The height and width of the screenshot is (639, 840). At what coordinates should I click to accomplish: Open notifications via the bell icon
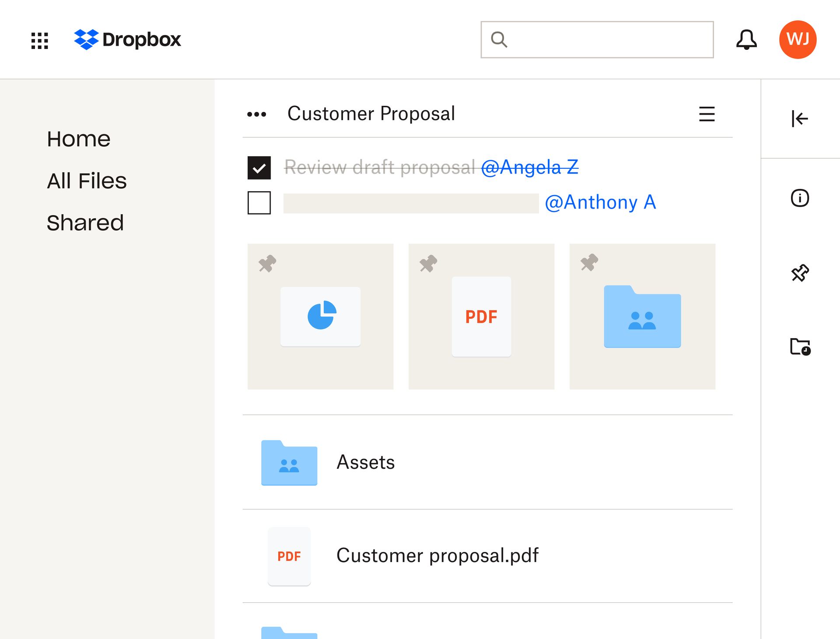point(746,40)
